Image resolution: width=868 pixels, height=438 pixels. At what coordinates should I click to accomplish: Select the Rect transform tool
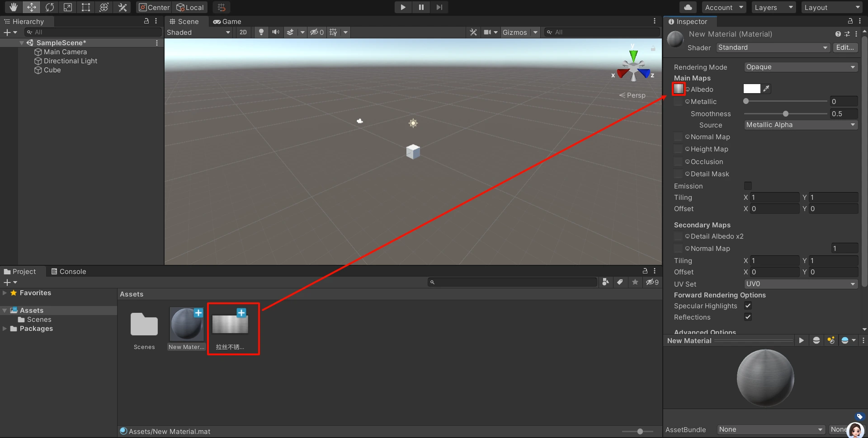[86, 7]
